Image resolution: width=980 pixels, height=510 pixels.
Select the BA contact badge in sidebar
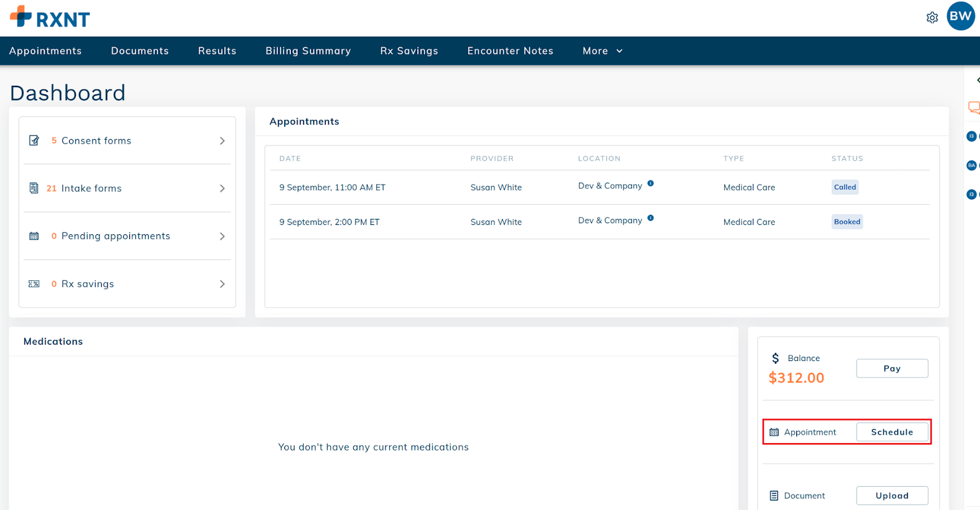(x=971, y=166)
